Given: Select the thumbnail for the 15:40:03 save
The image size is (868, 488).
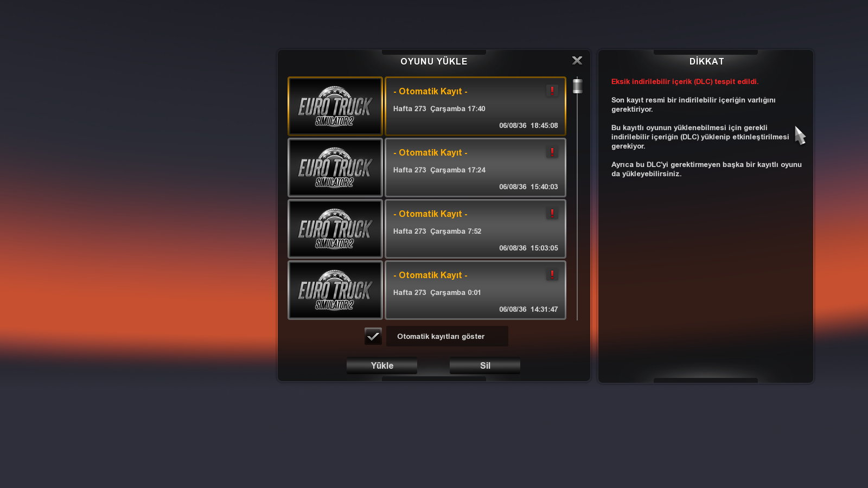Looking at the screenshot, I should click(x=335, y=168).
